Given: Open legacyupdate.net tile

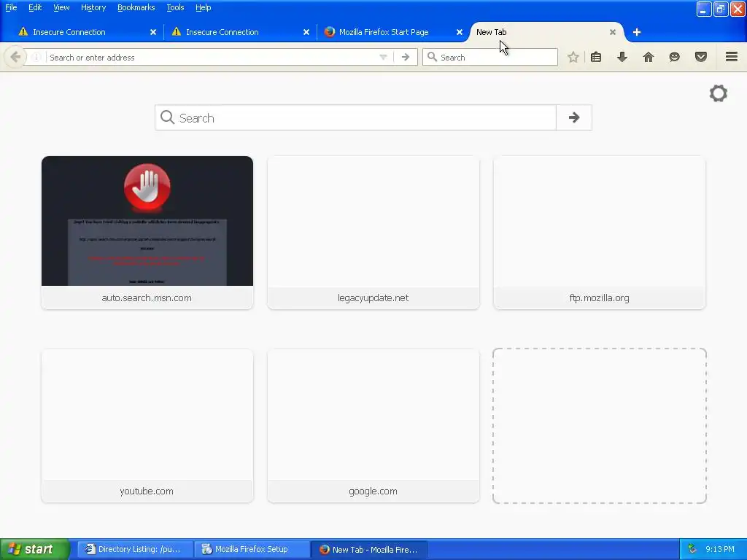Looking at the screenshot, I should (x=373, y=233).
